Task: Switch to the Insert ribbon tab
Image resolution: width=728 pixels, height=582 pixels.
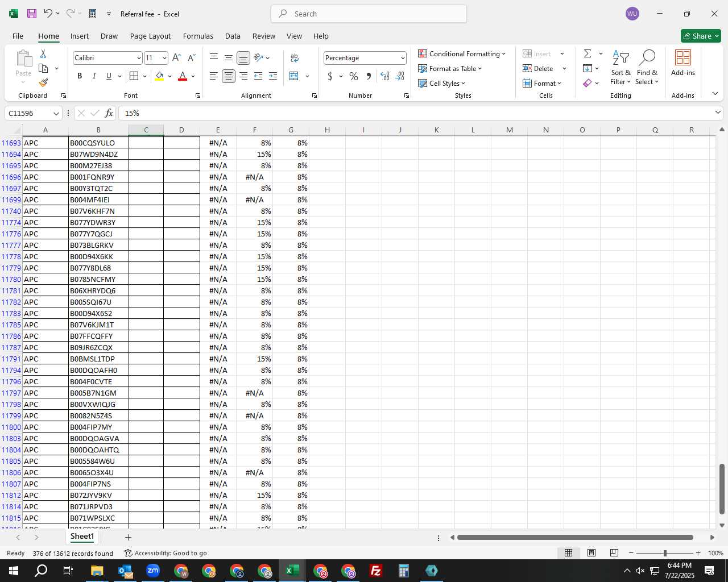Action: [x=80, y=36]
